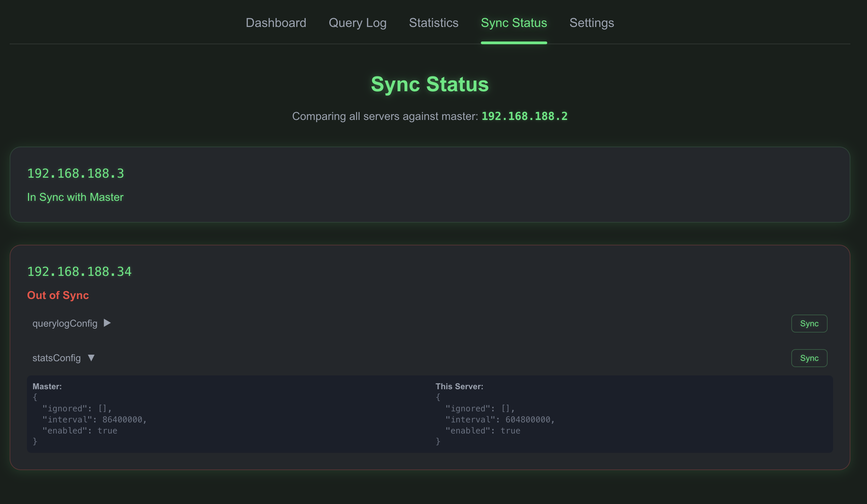Select the Sync Status tab
The image size is (867, 504).
[514, 23]
